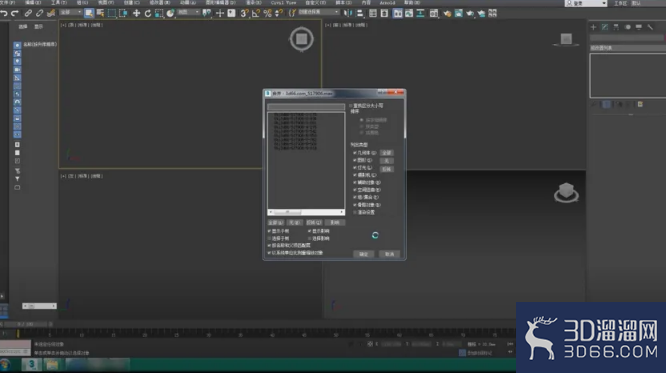Toggle the Spinner Snap icon
This screenshot has height=373, width=666.
pyautogui.click(x=279, y=14)
